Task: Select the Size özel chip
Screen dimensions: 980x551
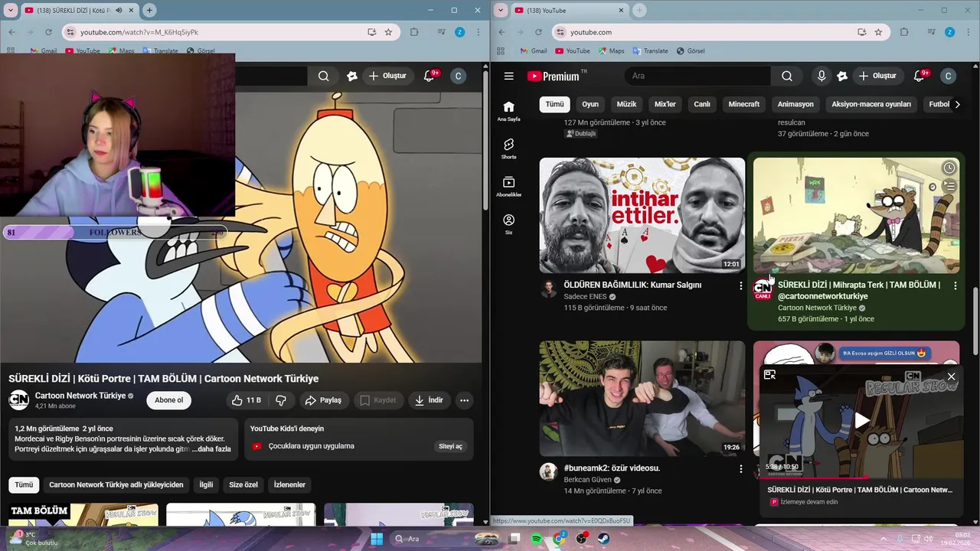Action: point(243,484)
